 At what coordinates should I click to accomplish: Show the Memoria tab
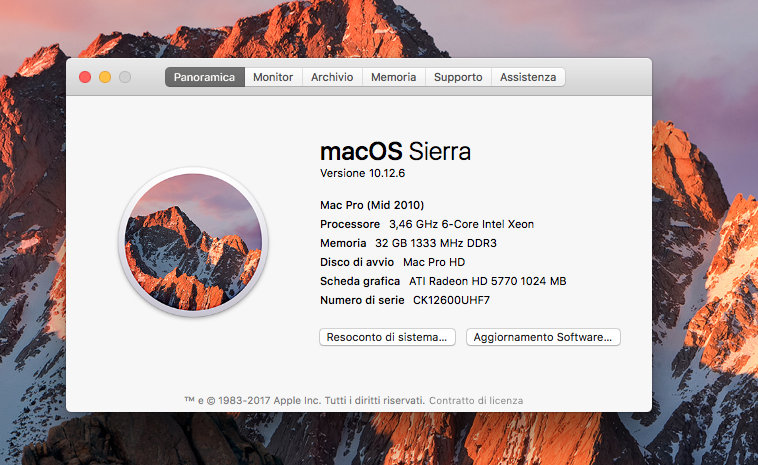click(x=394, y=77)
